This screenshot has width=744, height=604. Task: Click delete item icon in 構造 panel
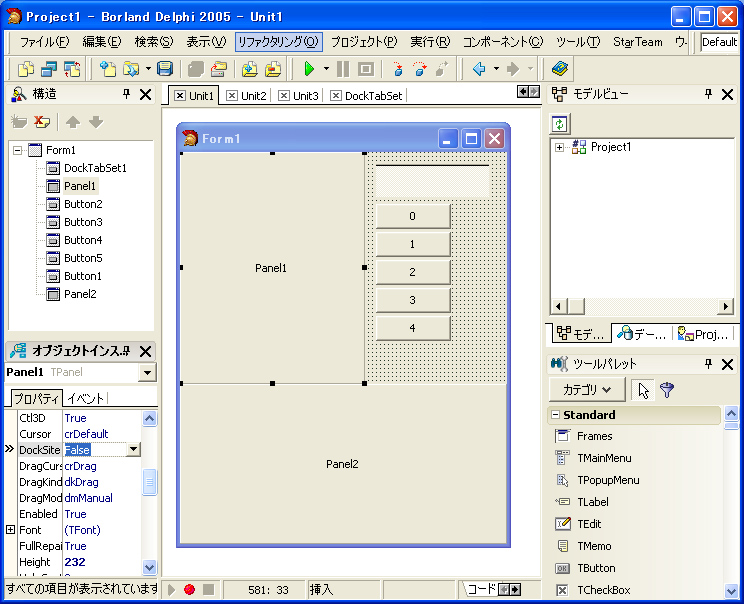pyautogui.click(x=42, y=122)
